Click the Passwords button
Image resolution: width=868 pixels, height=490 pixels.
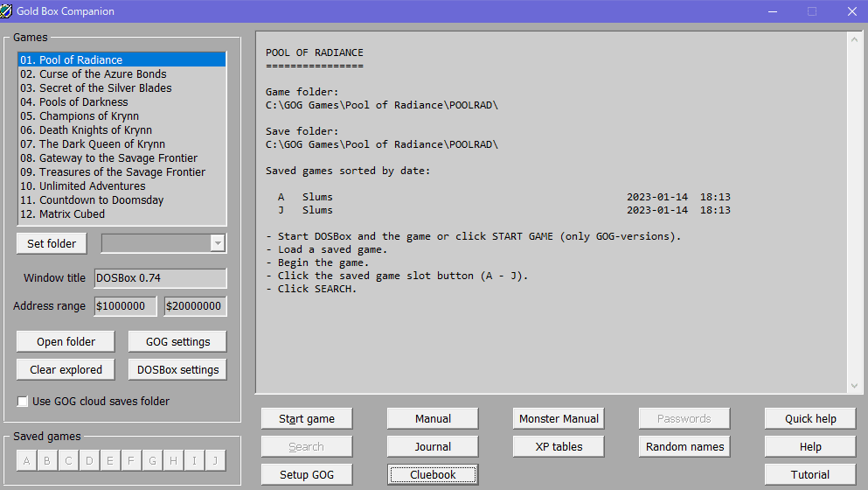(x=684, y=418)
